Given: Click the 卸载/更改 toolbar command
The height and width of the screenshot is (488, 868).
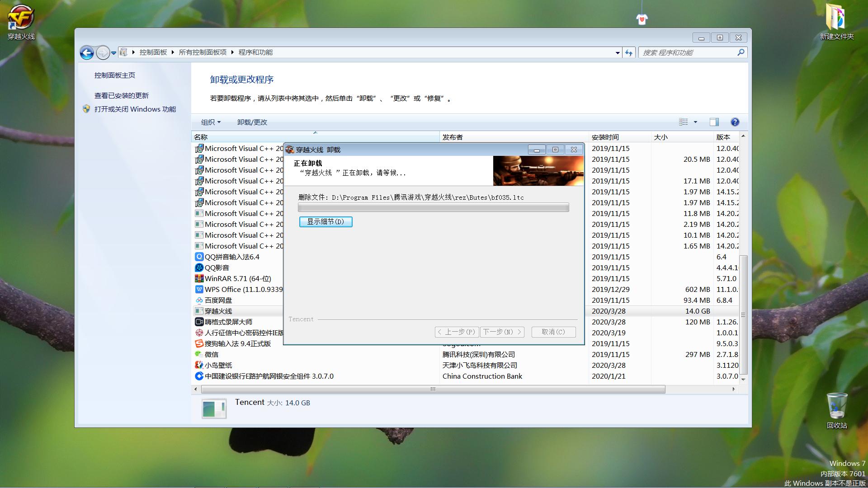Looking at the screenshot, I should [252, 122].
